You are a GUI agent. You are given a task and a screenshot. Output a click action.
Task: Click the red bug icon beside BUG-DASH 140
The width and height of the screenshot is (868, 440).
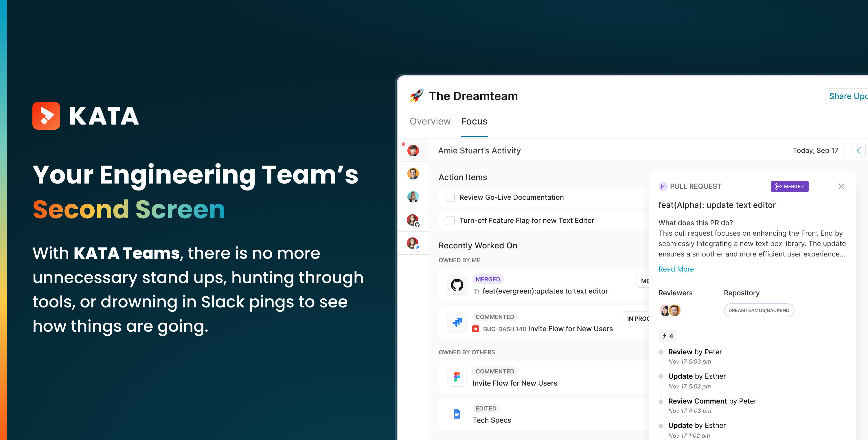475,329
